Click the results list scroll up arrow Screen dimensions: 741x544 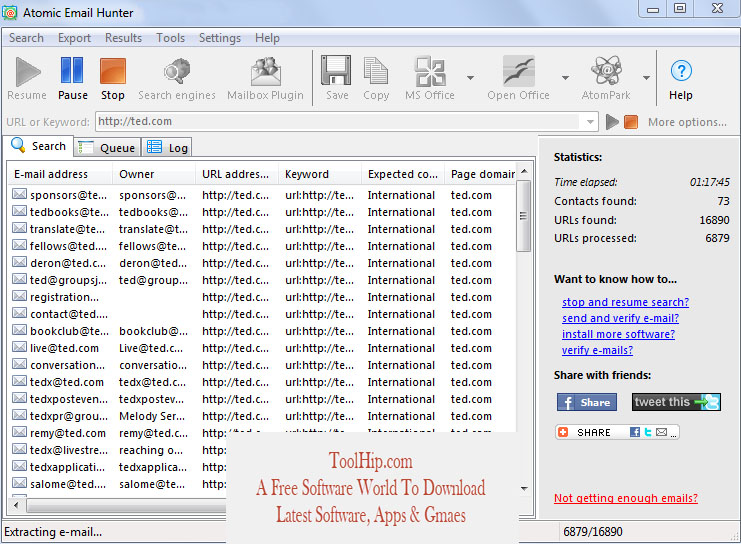tap(524, 171)
